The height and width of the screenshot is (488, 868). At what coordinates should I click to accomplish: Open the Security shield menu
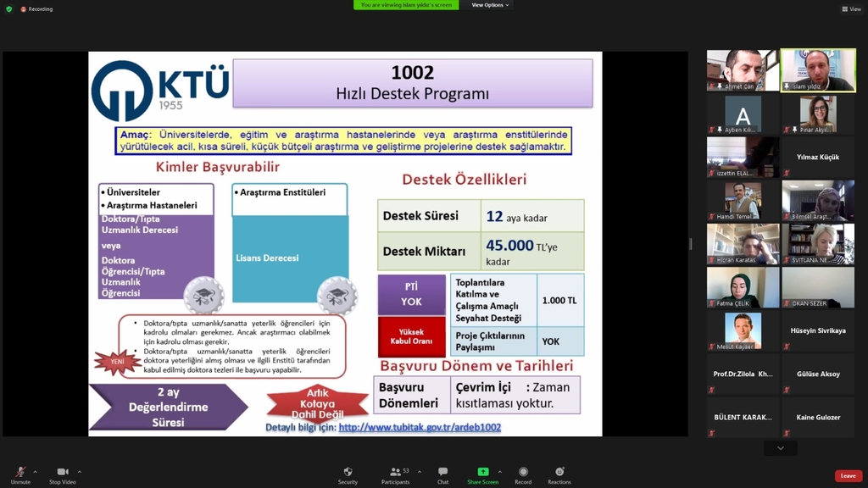(x=348, y=474)
